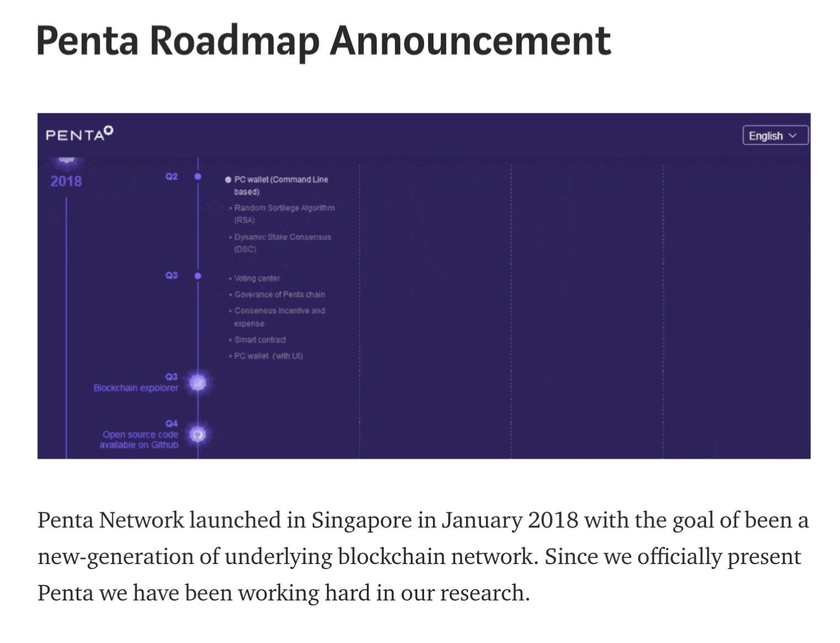Click the Open source code on Github label
The image size is (840, 643).
(139, 439)
